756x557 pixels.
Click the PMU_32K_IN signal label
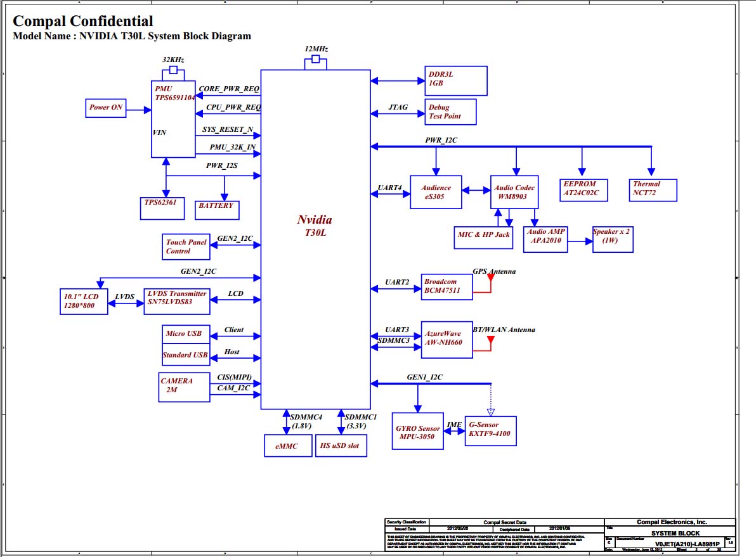[233, 147]
